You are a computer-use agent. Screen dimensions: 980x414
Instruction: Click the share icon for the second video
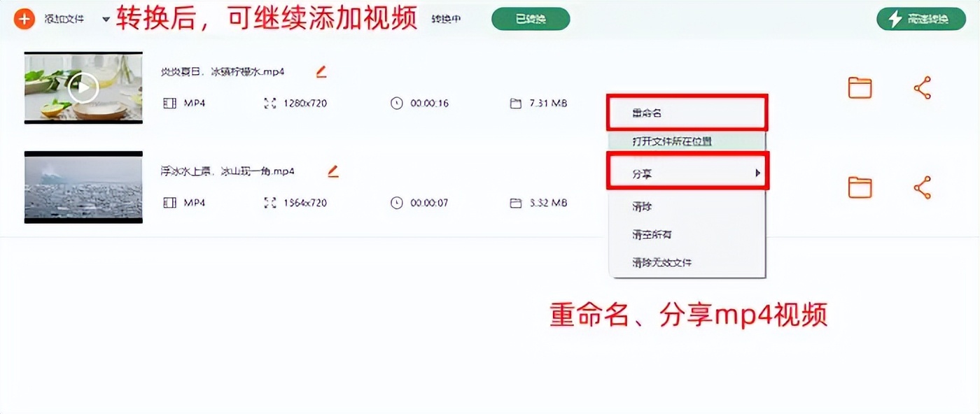pos(923,187)
